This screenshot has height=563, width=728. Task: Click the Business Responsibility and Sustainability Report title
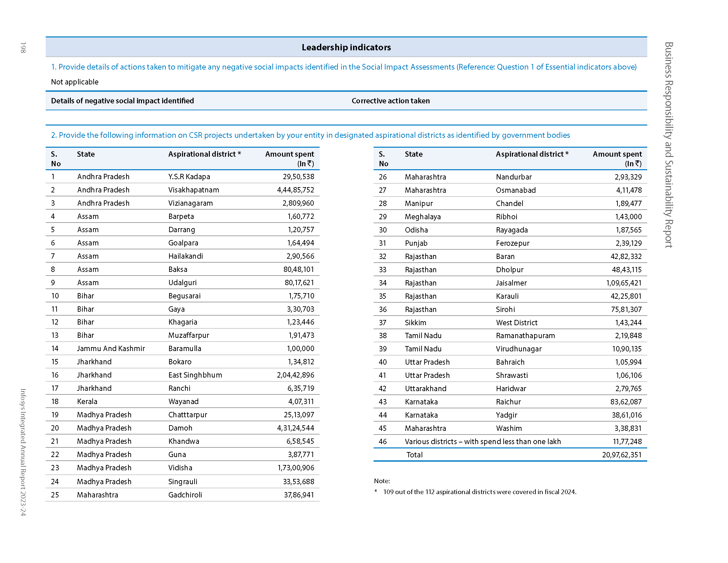(x=668, y=145)
